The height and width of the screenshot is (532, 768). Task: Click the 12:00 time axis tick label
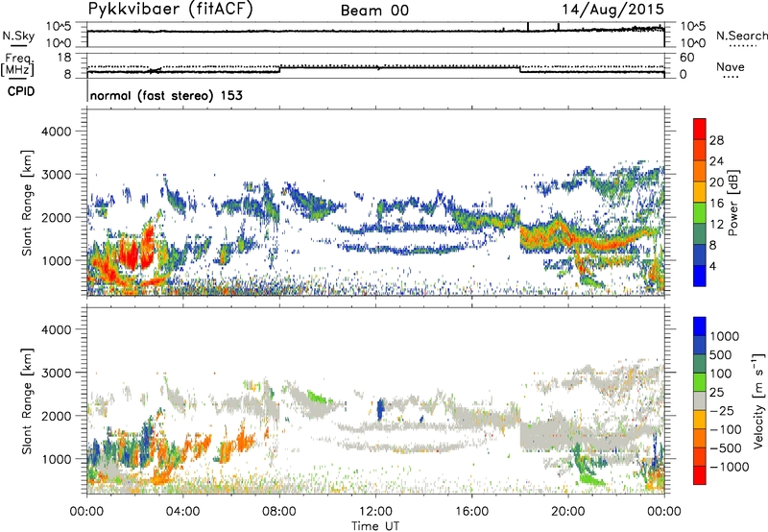pos(375,512)
